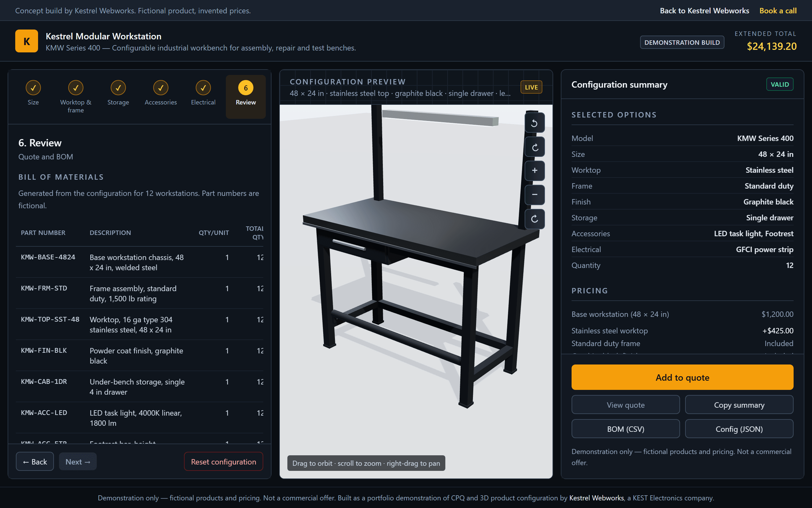Zoom out the 3D preview

click(534, 195)
